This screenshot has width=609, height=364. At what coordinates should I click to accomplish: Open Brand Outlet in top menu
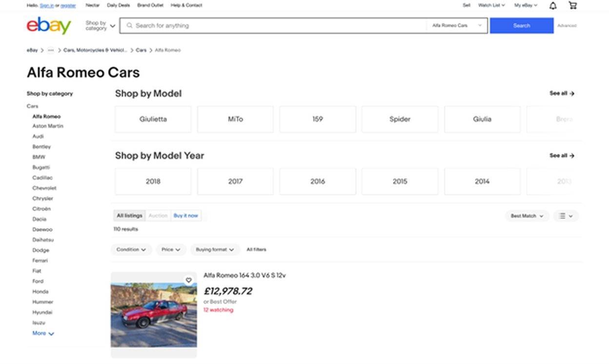(150, 5)
